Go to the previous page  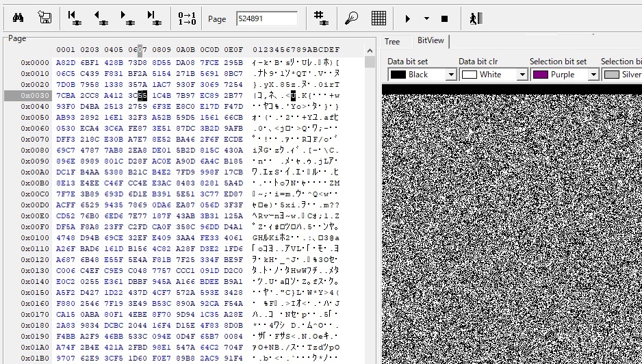click(101, 18)
